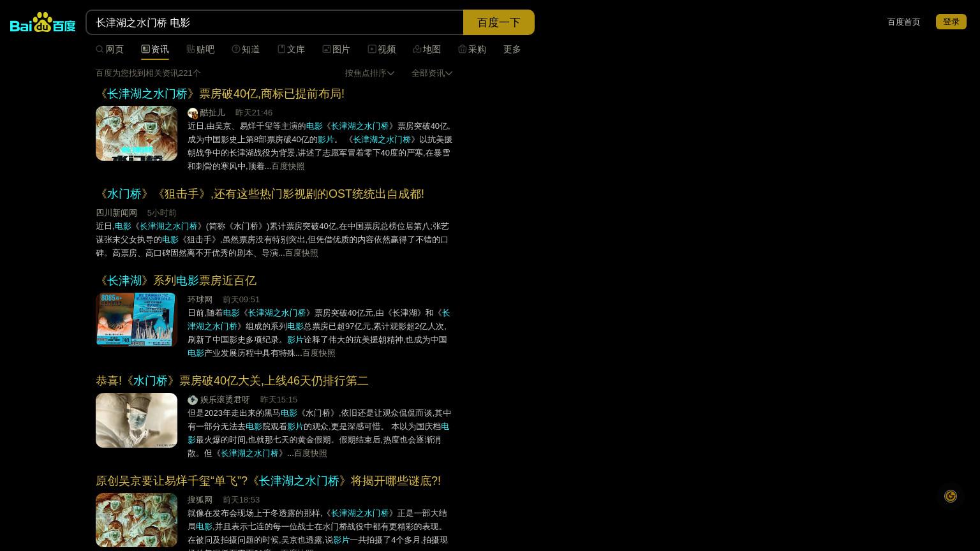
Task: Open the 全部资讯 filter dropdown
Action: click(432, 73)
